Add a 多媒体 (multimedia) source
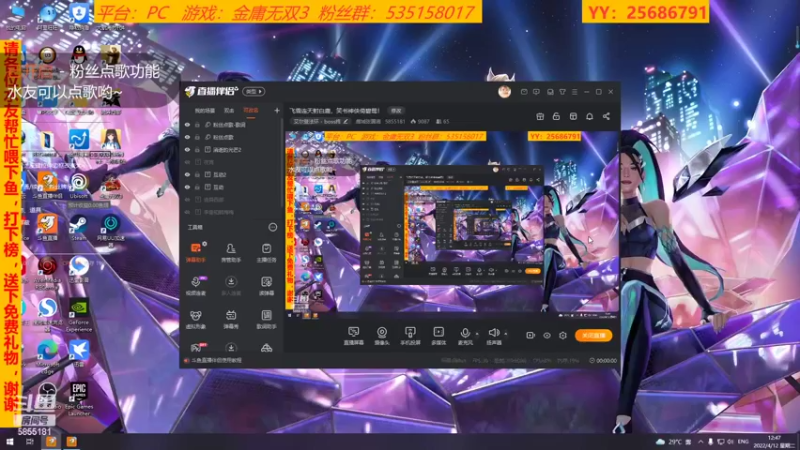 [438, 336]
